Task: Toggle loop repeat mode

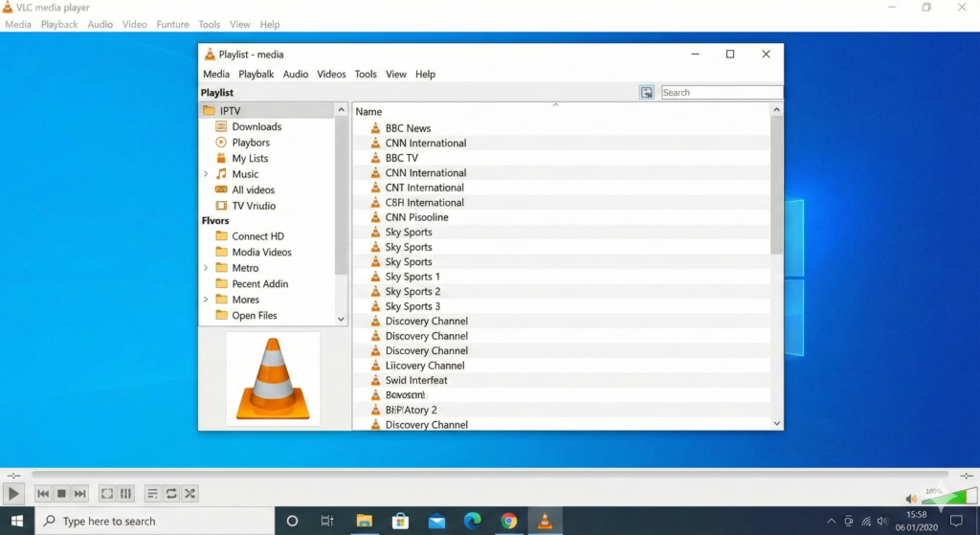Action: pos(171,494)
